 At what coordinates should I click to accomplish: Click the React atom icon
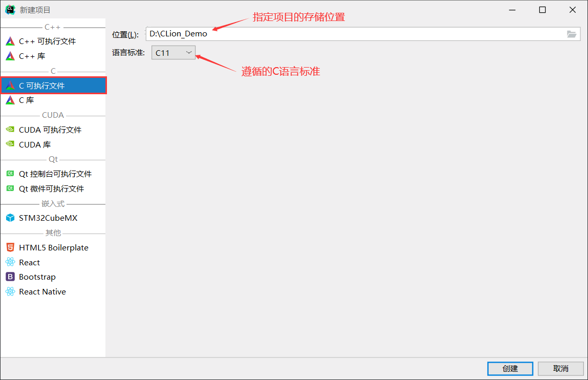(x=10, y=262)
